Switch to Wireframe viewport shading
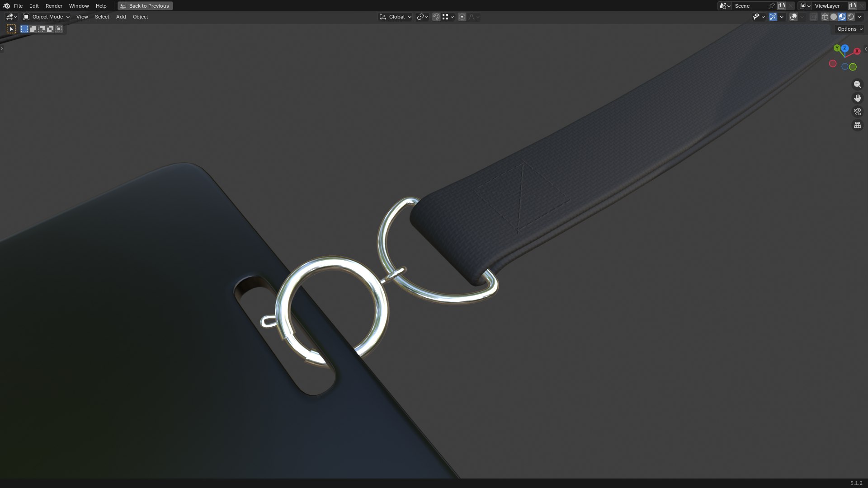Viewport: 868px width, 488px height. point(825,17)
